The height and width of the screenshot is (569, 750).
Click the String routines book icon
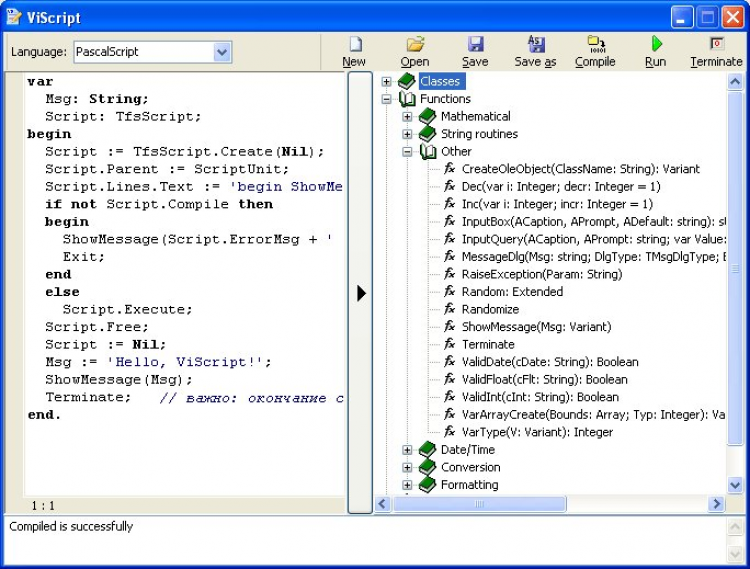click(427, 134)
